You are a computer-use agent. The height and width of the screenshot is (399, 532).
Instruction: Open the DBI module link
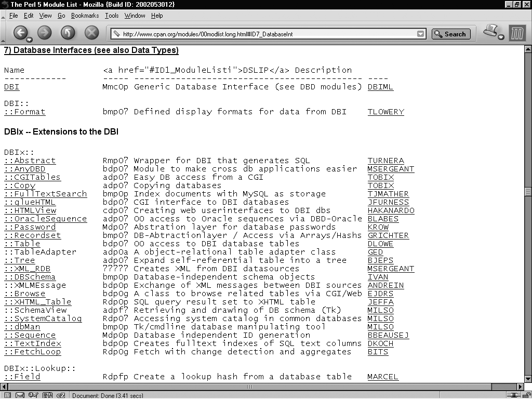(x=11, y=87)
